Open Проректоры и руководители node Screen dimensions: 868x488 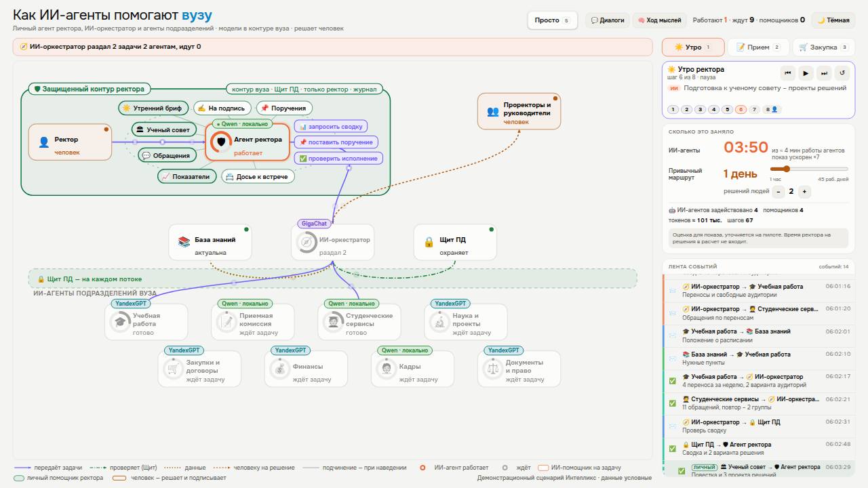click(x=519, y=111)
